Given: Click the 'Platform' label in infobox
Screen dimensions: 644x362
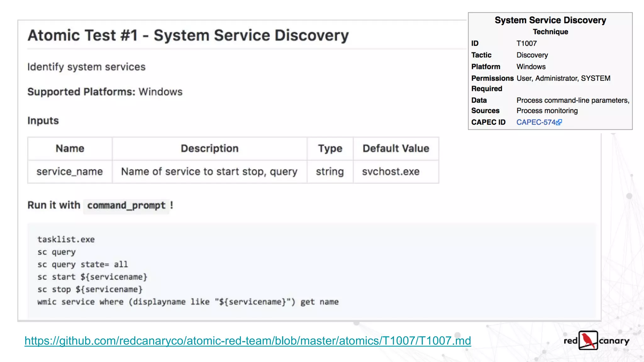Looking at the screenshot, I should coord(486,67).
